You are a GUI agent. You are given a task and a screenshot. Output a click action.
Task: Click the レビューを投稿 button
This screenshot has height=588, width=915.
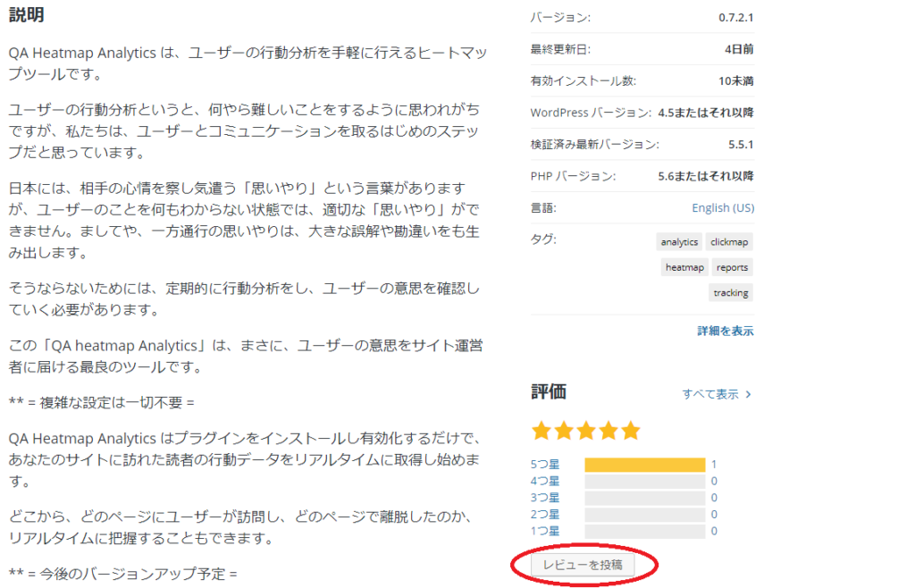point(583,565)
